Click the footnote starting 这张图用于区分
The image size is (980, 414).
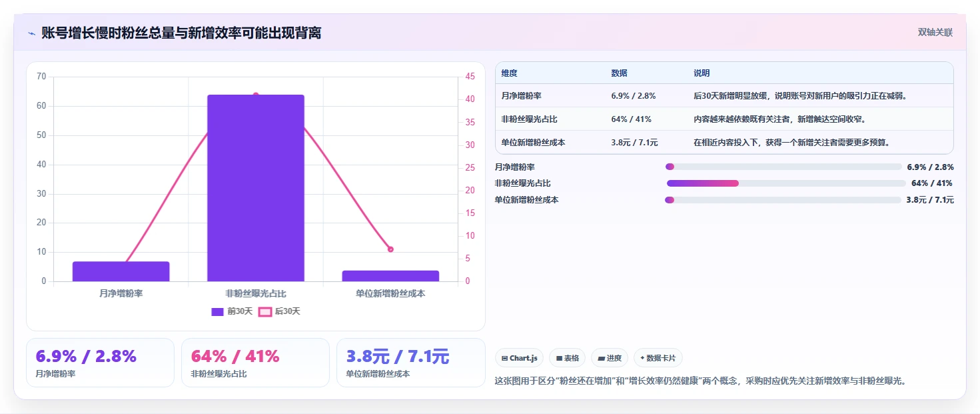(x=701, y=381)
